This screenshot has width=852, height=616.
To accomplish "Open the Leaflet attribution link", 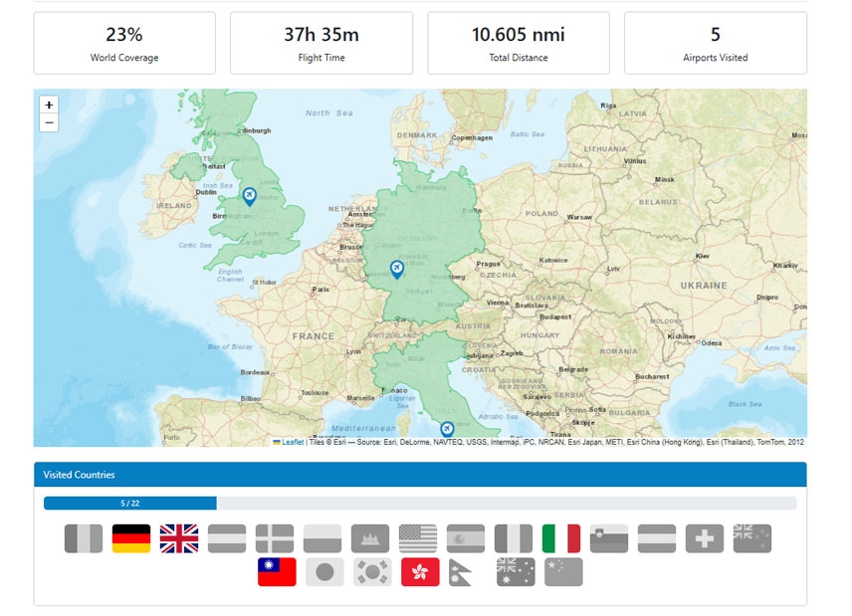I will point(293,442).
